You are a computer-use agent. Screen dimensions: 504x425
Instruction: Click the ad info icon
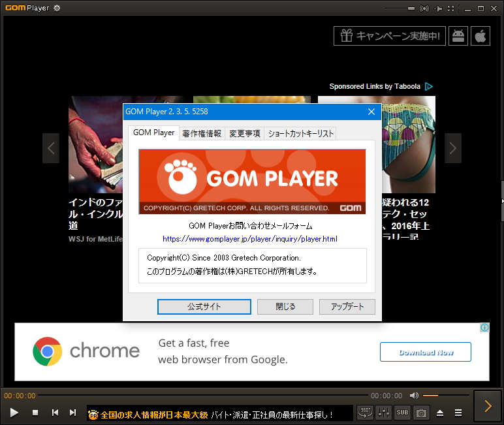484,327
